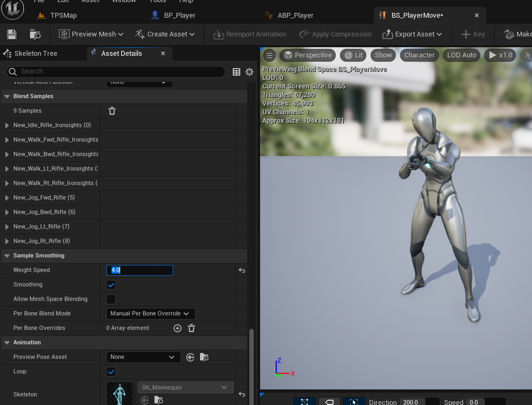The image size is (532, 405).
Task: Expand New_Walk_Lt_Rifle_Ironsights sample
Action: [7, 169]
